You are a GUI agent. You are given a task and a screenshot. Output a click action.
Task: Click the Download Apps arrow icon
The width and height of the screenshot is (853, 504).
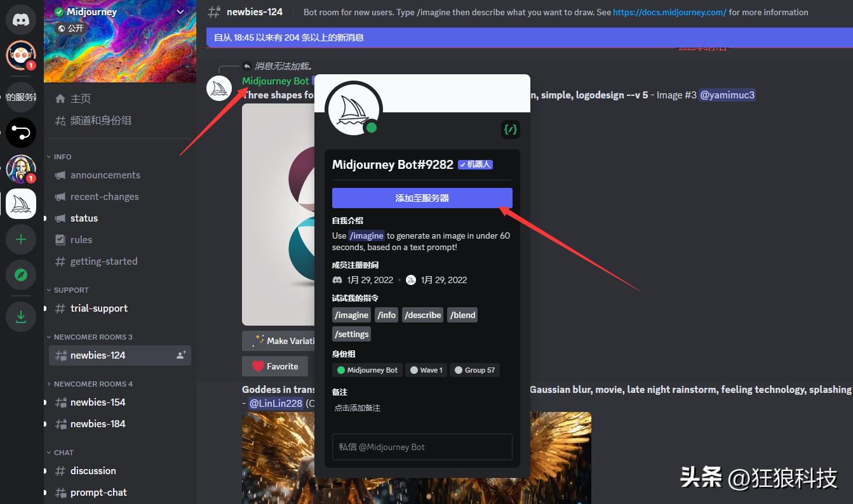point(21,316)
